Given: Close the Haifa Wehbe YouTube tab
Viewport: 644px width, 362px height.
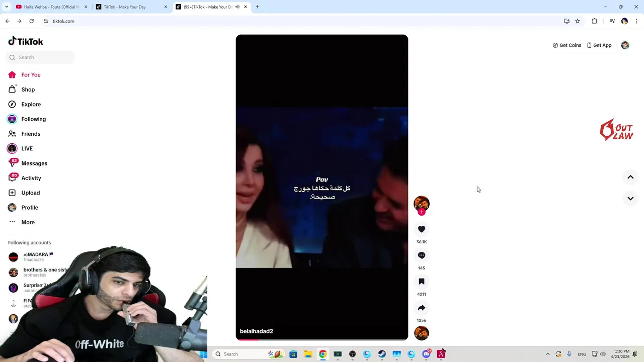Looking at the screenshot, I should click(86, 7).
